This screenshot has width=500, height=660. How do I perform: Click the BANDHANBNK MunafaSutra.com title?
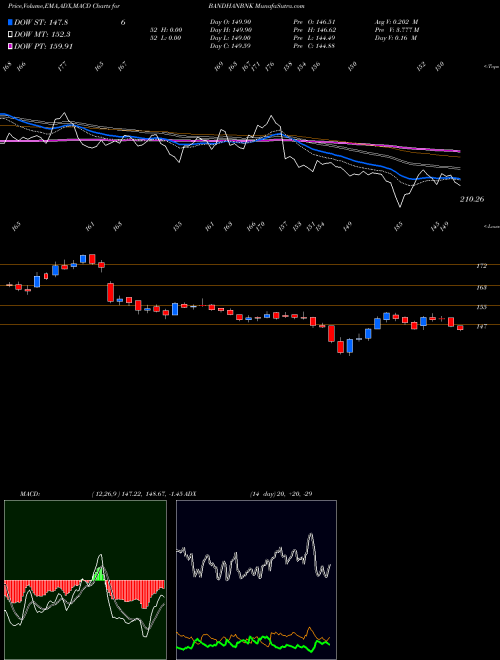click(x=256, y=6)
